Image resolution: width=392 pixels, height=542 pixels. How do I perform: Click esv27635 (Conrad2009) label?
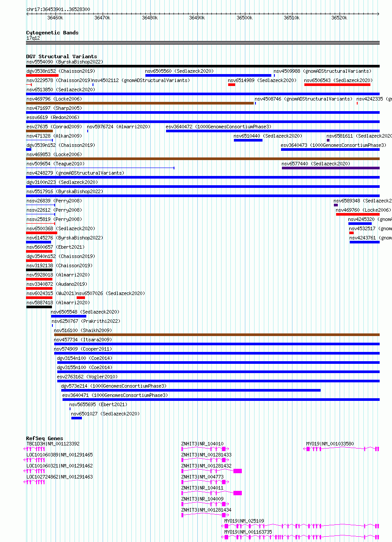[54, 127]
